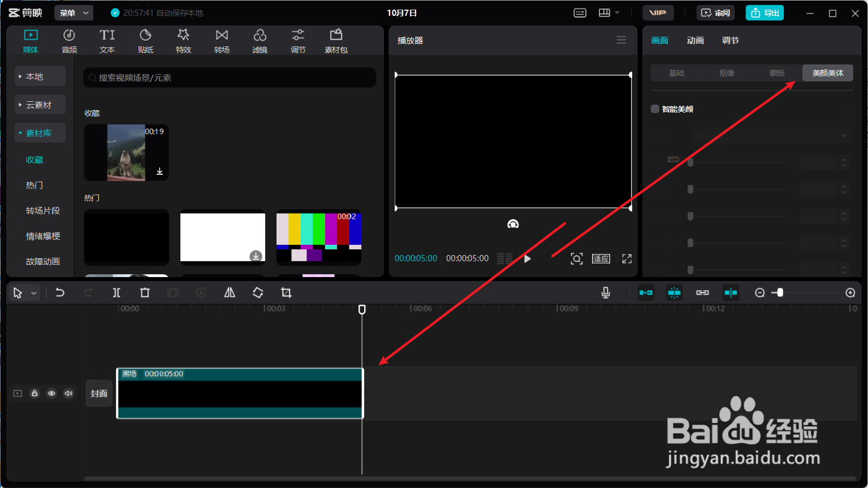Open the selection tool dropdown arrow

34,293
